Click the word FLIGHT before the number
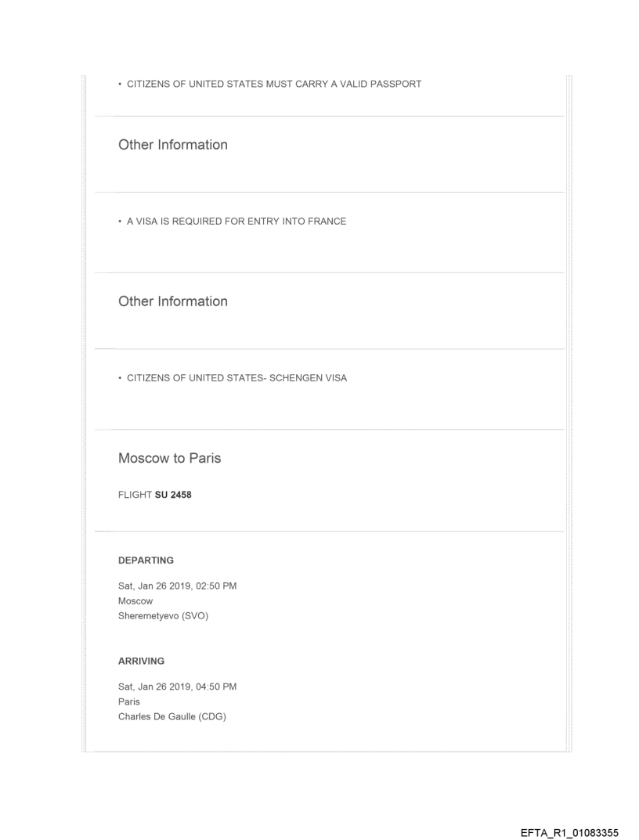 pos(135,494)
